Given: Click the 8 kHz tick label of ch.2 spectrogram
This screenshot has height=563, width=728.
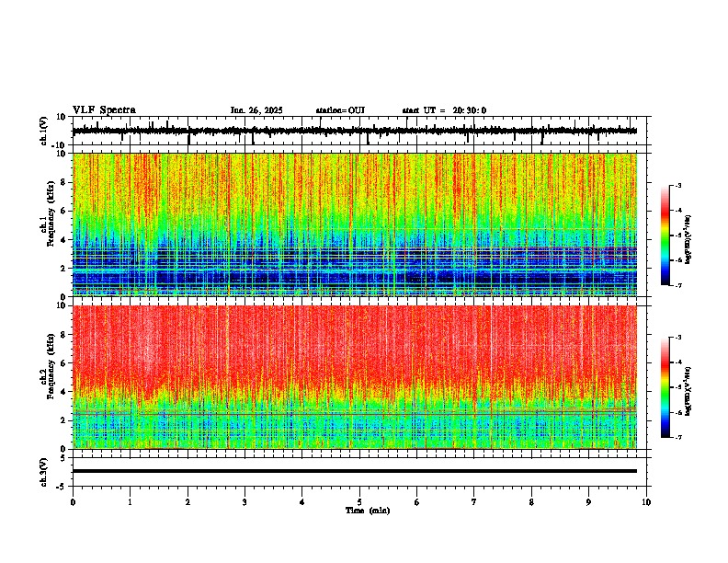Looking at the screenshot, I should (63, 335).
